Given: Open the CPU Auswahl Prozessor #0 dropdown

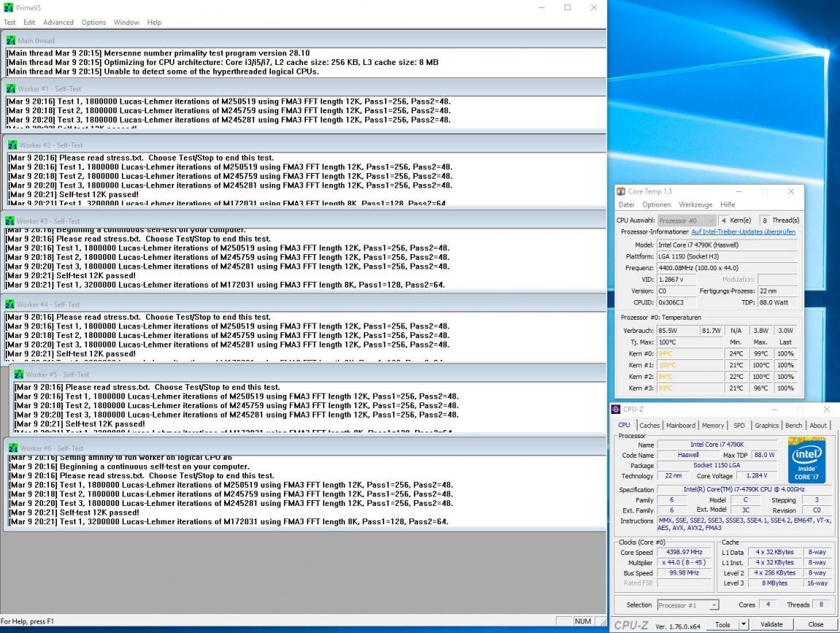Looking at the screenshot, I should point(687,220).
